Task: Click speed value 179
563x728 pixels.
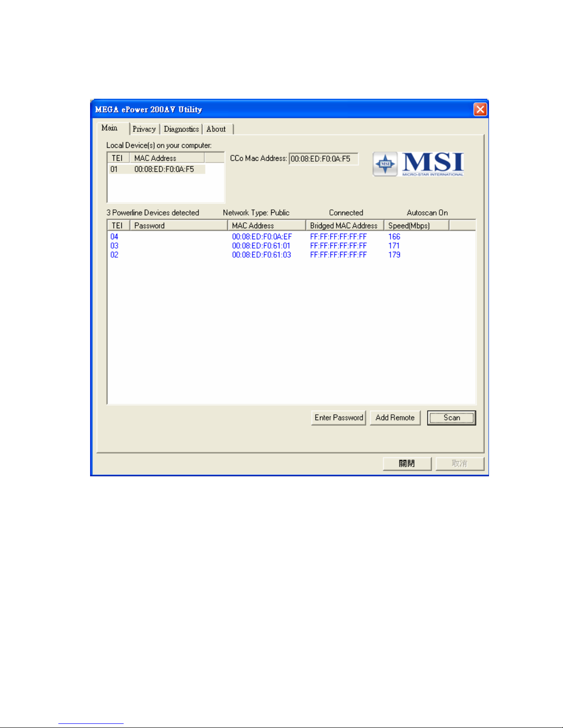Action: pos(394,255)
